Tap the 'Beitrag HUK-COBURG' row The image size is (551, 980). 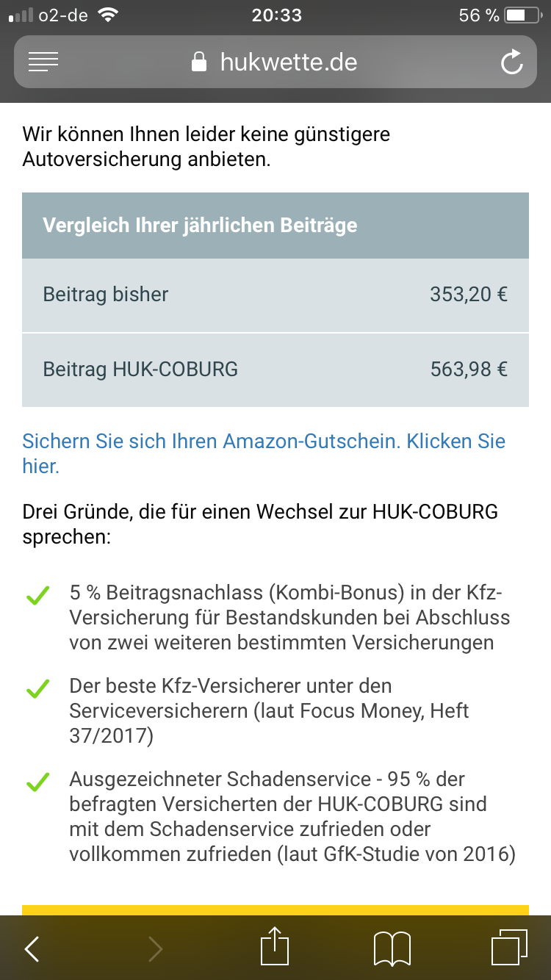tap(275, 370)
